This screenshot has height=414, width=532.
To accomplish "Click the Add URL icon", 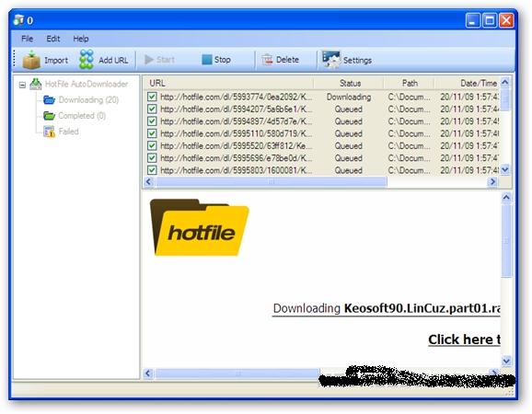I will pyautogui.click(x=87, y=59).
